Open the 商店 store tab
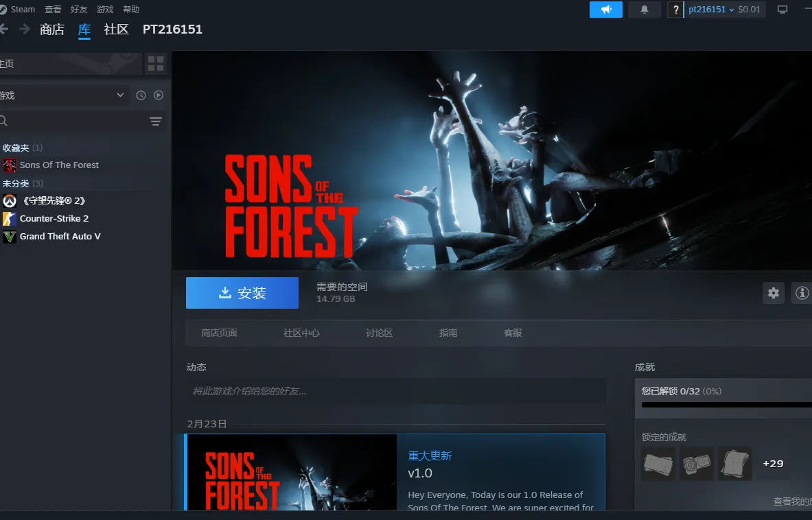The width and height of the screenshot is (812, 520). pos(52,29)
